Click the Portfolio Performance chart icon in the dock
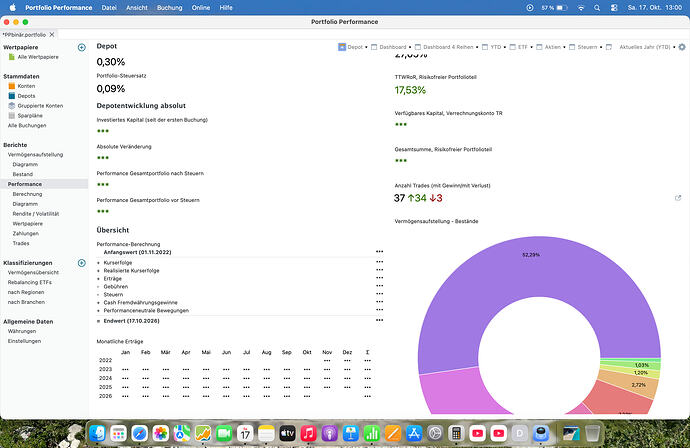Viewport: 690px width, 448px height. tap(203, 433)
